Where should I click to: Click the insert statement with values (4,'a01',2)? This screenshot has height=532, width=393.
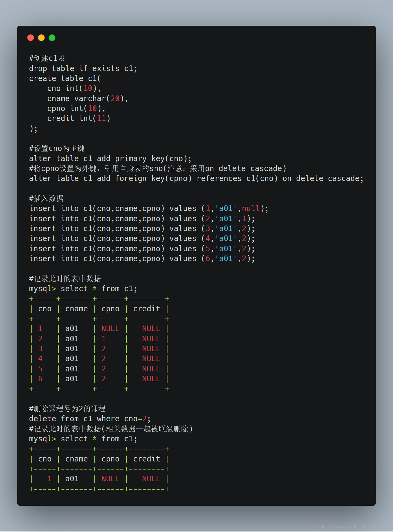coord(142,238)
